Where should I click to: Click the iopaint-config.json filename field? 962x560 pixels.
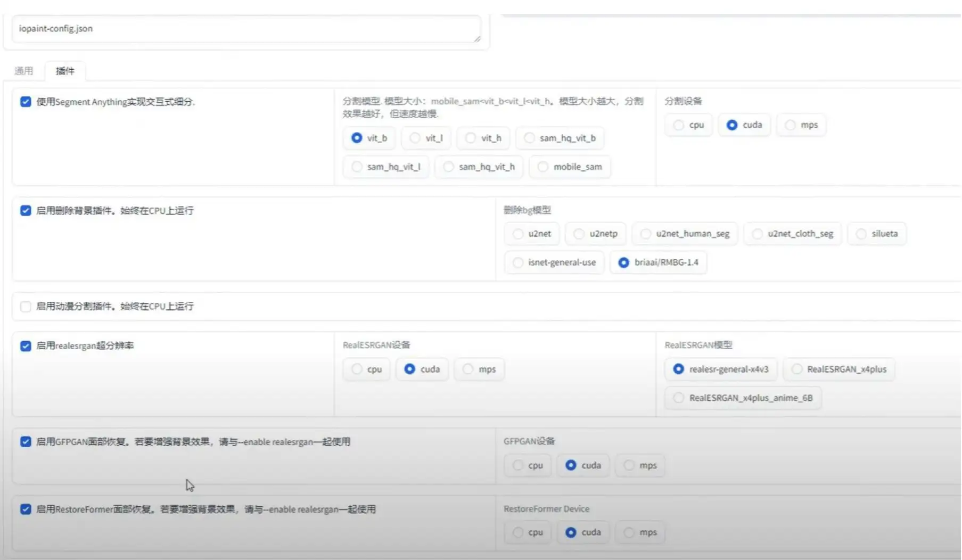246,29
